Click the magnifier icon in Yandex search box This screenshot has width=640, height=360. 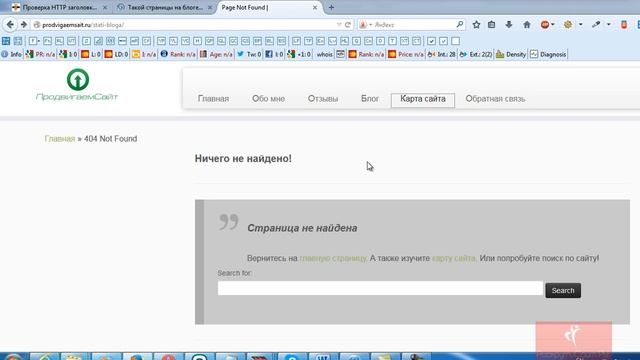coord(460,24)
